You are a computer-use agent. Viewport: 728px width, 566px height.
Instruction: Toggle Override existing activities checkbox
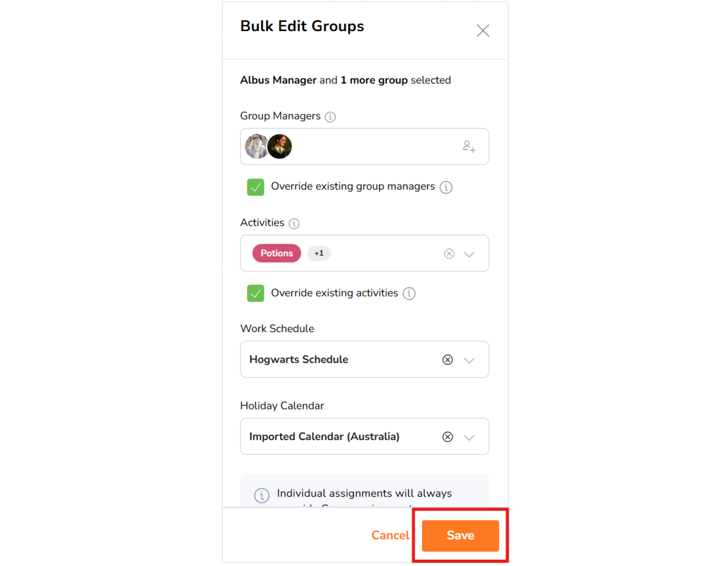[x=255, y=293]
